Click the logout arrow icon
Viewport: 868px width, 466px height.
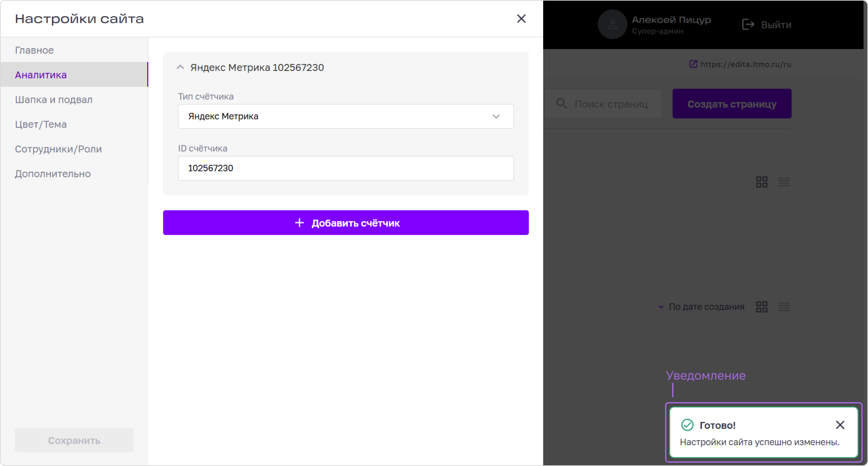click(748, 24)
